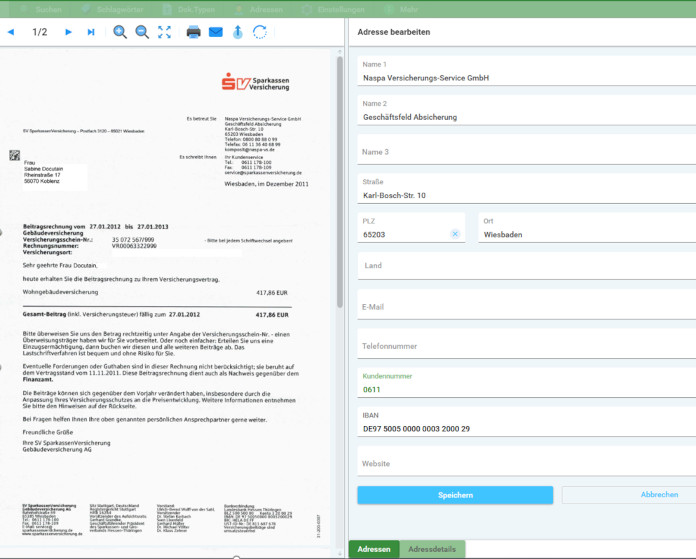Rotate the document with circular arrow

(260, 32)
